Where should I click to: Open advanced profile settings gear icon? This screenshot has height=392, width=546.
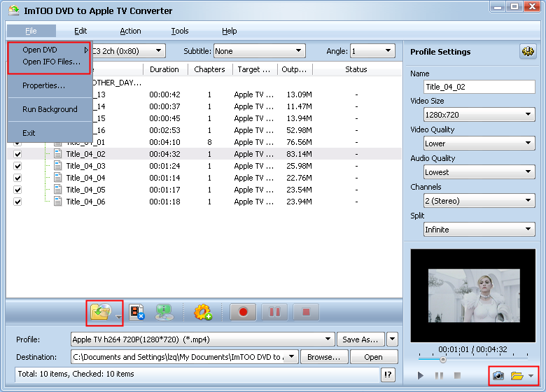(x=528, y=52)
